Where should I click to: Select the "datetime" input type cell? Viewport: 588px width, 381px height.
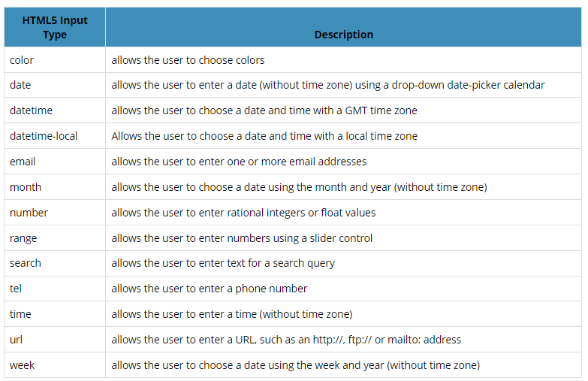click(31, 110)
